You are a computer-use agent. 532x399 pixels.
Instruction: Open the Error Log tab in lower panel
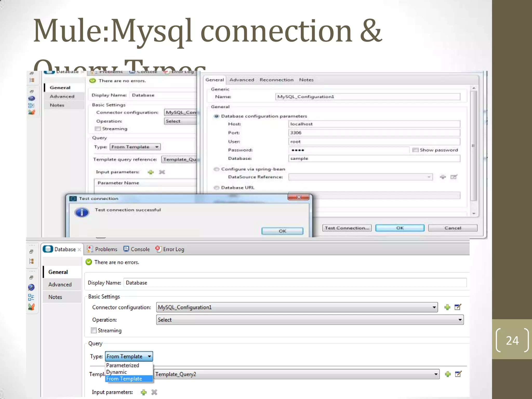pyautogui.click(x=174, y=249)
